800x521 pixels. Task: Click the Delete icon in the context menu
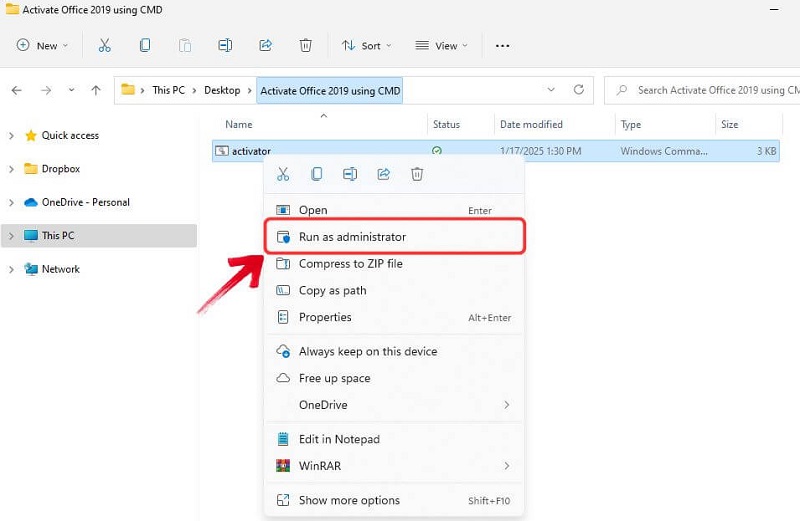(417, 174)
